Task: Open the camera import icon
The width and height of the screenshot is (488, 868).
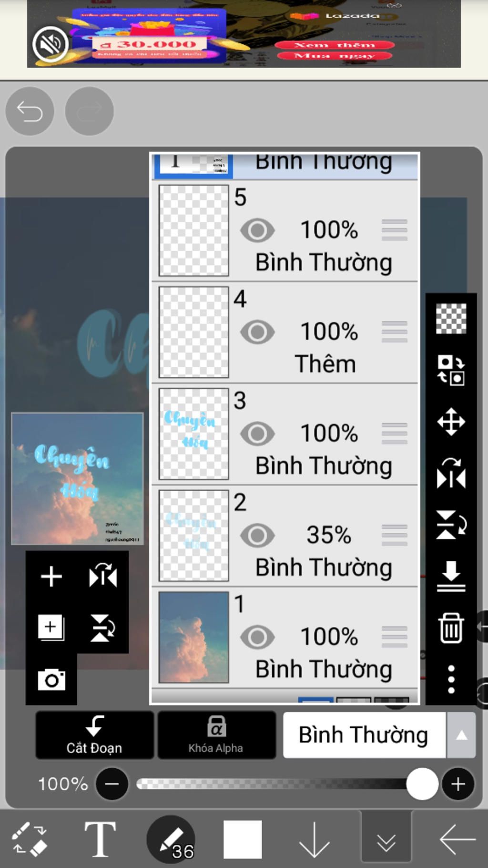Action: point(51,680)
